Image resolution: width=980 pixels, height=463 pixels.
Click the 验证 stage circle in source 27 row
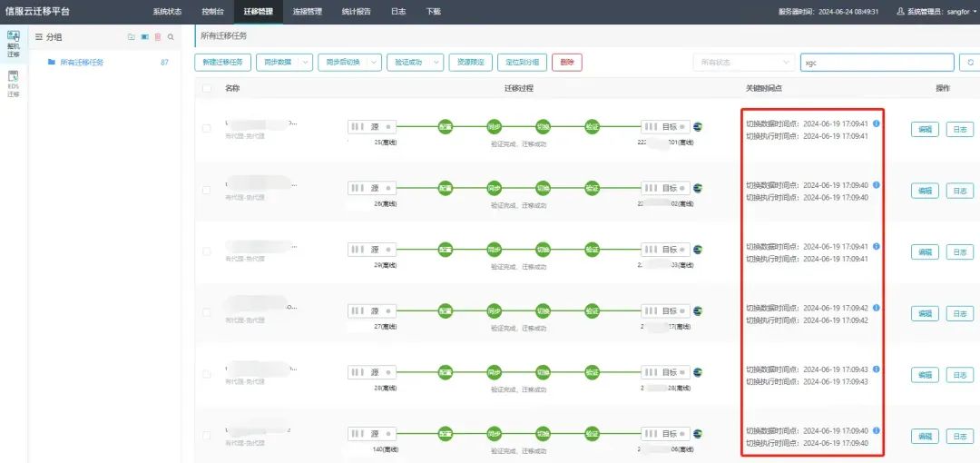(x=592, y=310)
